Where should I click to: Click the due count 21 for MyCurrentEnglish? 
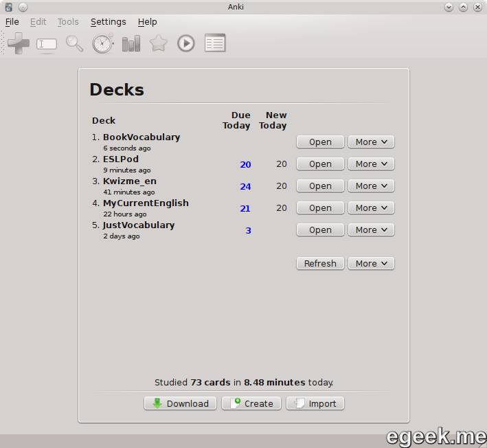pyautogui.click(x=245, y=208)
